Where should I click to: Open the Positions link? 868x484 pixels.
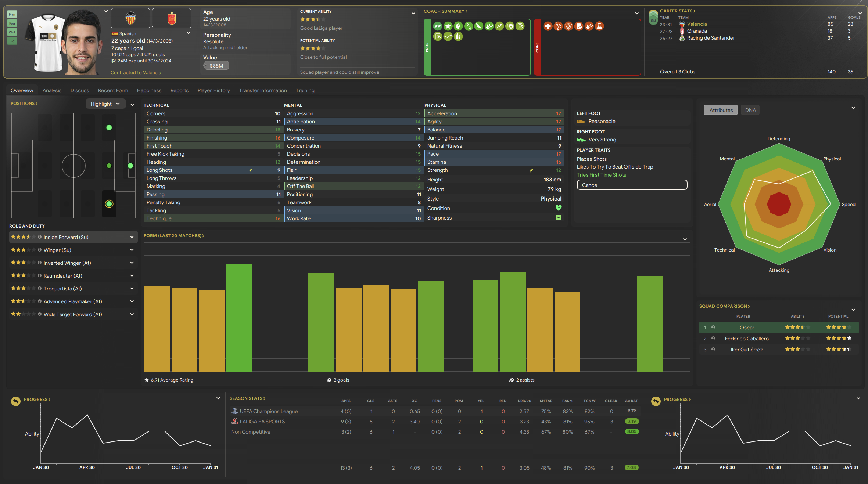24,104
